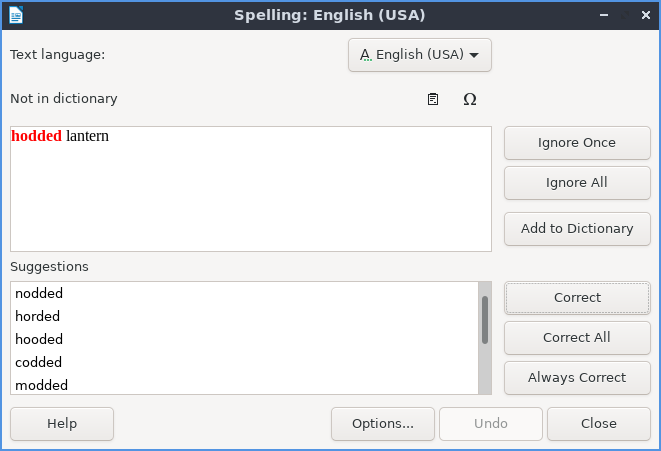This screenshot has height=451, width=661.
Task: Select the suggestion "nodded"
Action: (39, 293)
